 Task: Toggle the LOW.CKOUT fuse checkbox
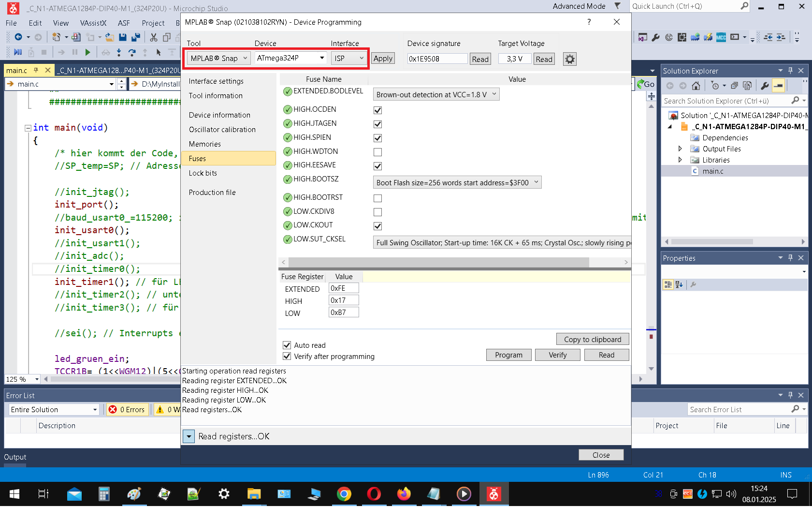(x=378, y=226)
